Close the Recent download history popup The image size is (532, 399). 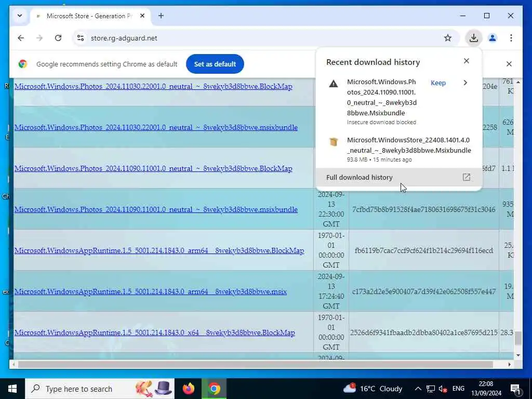tap(466, 61)
